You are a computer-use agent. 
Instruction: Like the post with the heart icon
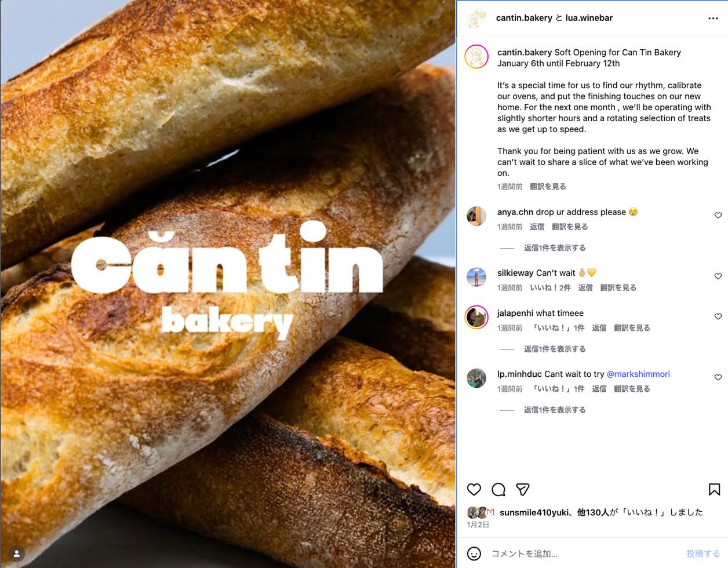[474, 490]
